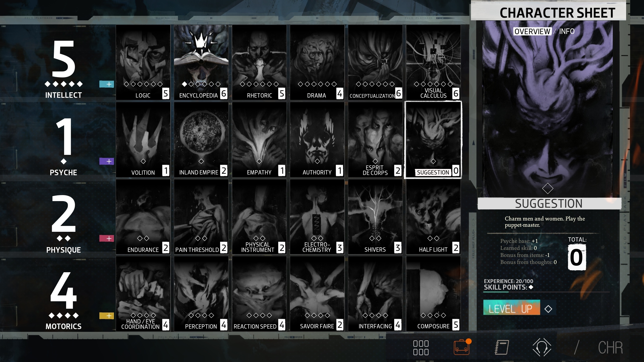Select the Drama skill card

pyautogui.click(x=317, y=62)
